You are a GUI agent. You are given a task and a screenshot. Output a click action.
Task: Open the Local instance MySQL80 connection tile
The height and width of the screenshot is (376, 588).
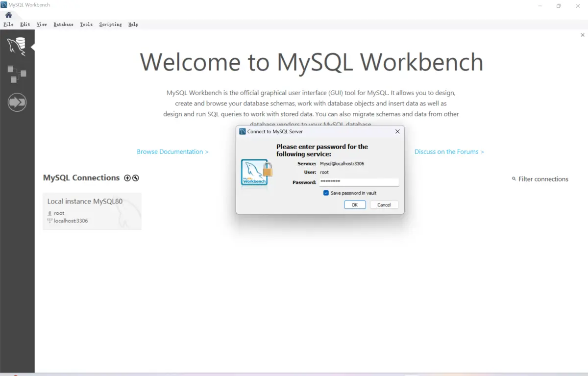[x=92, y=211]
